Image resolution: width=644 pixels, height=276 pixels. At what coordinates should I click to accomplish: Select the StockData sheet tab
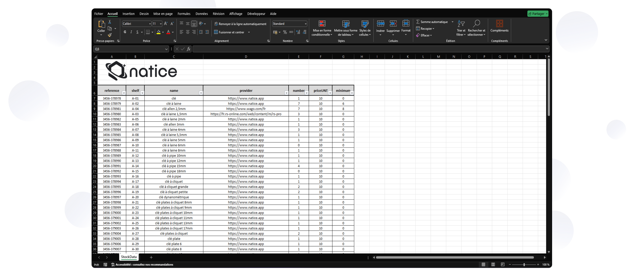pos(129,257)
